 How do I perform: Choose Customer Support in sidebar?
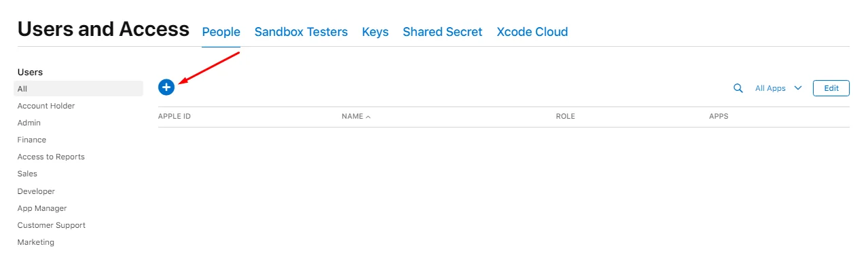52,225
